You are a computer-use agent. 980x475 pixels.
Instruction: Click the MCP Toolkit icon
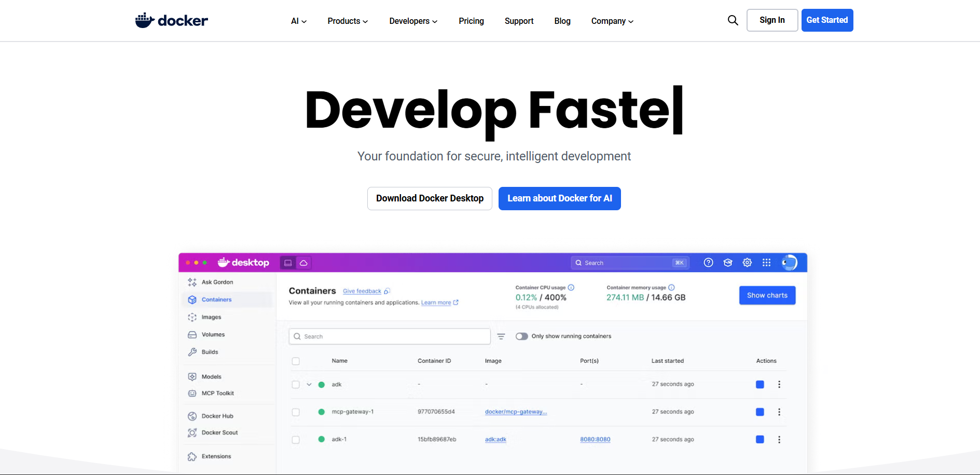192,393
